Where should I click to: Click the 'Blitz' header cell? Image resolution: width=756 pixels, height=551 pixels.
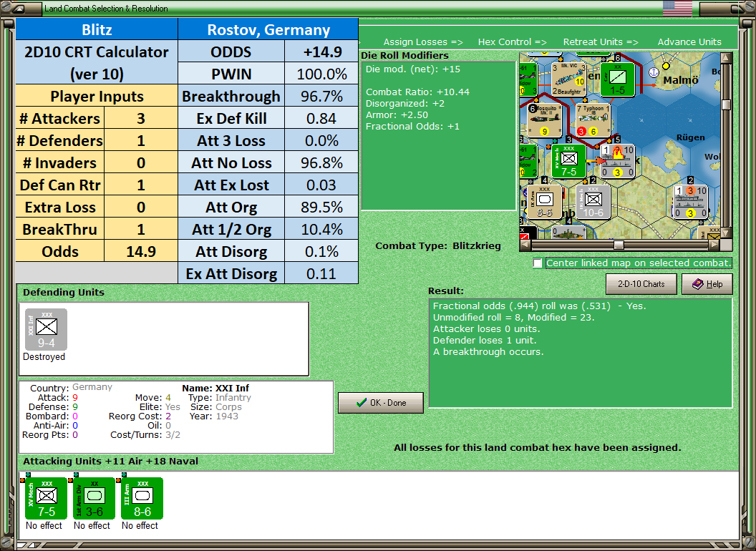(x=97, y=29)
